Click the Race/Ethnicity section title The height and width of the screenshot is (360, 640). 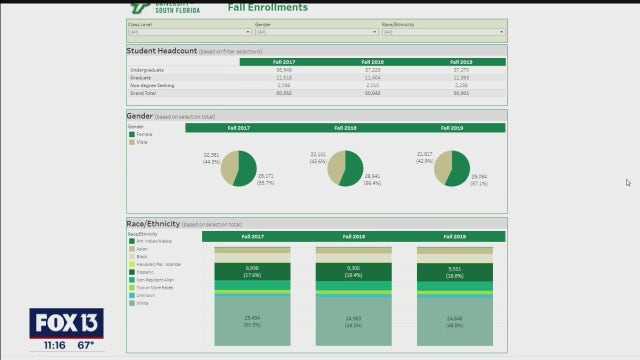pos(153,224)
